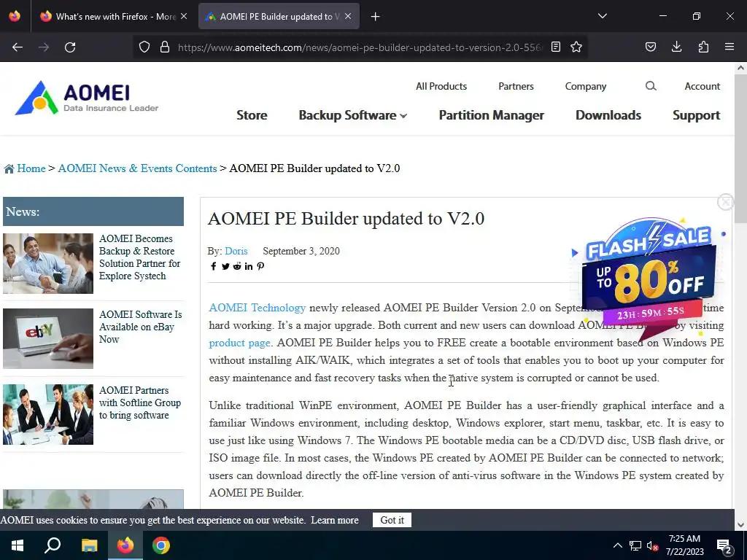Open the Windows Start menu

point(18,545)
